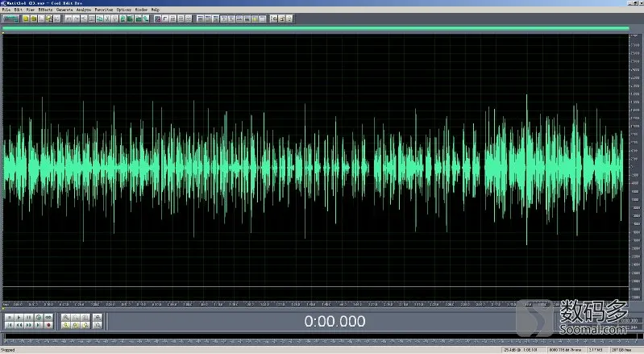The height and width of the screenshot is (354, 644).
Task: Click the yellow New file toolbar icon
Action: [26, 19]
